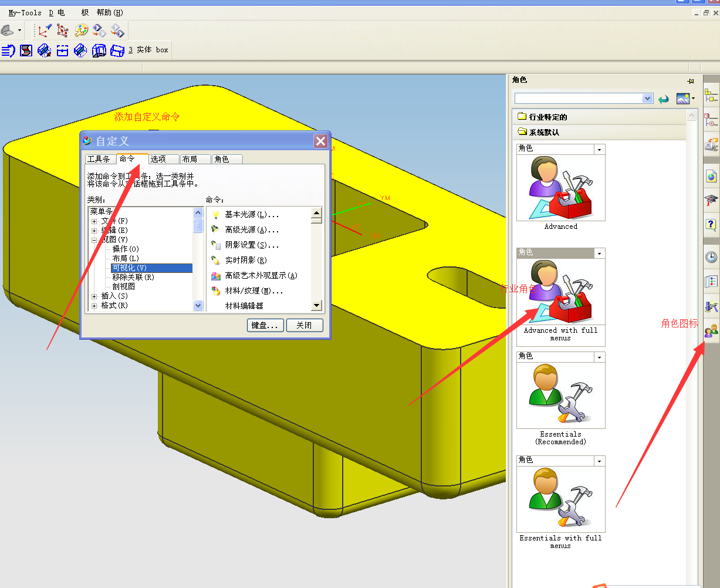Click the pin icon on the 角色 panel titlebar
Screen dimensions: 720x588
click(x=691, y=81)
